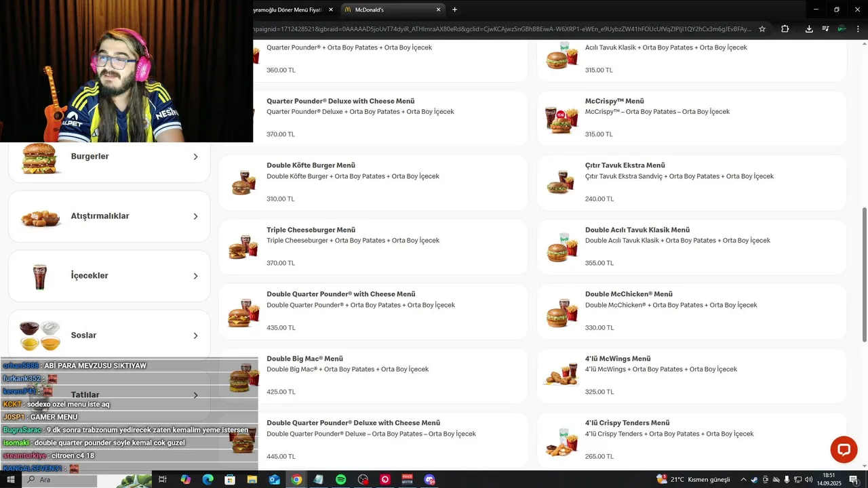Select Çıtır Tavuk Ekstra Menü
The height and width of the screenshot is (488, 868).
coord(692,182)
